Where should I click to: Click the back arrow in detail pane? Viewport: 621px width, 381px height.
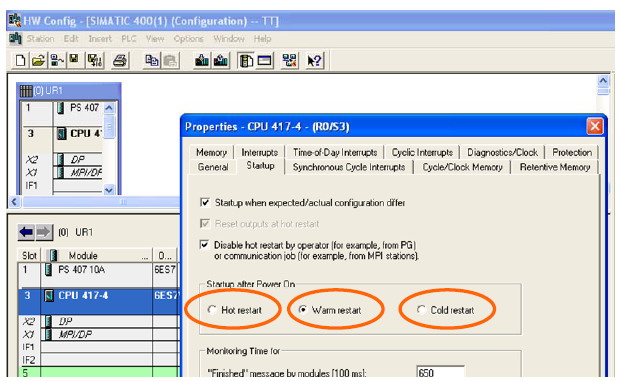(x=26, y=232)
